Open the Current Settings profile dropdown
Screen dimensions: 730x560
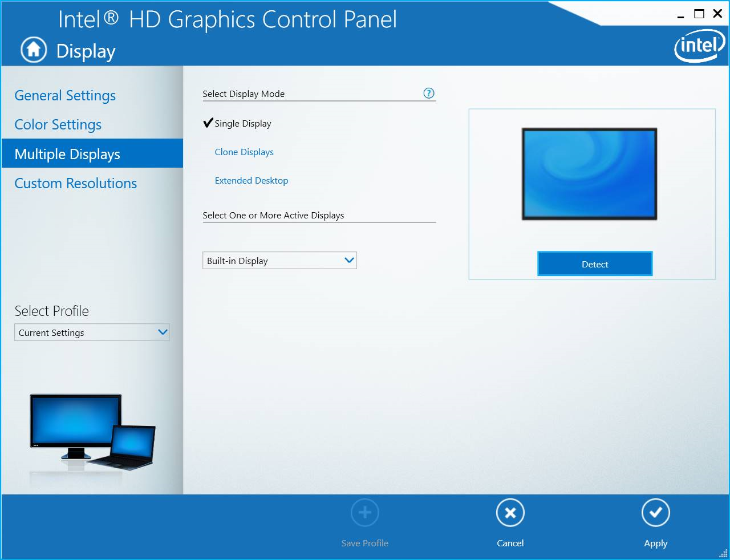tap(92, 332)
